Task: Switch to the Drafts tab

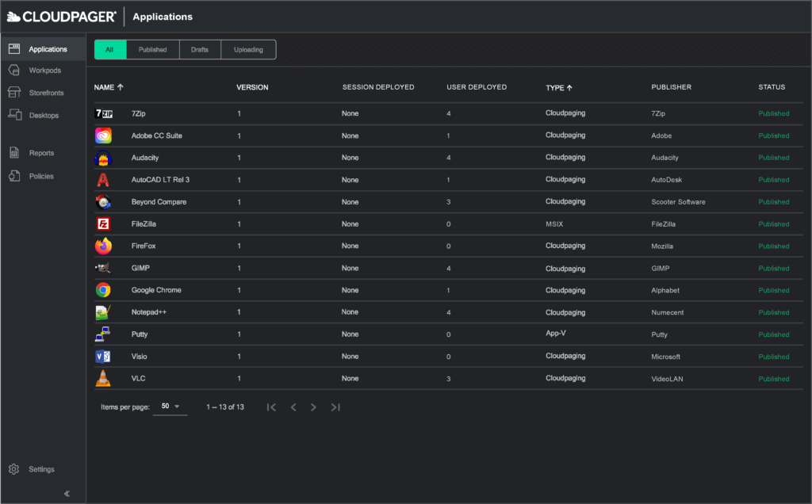Action: coord(200,49)
